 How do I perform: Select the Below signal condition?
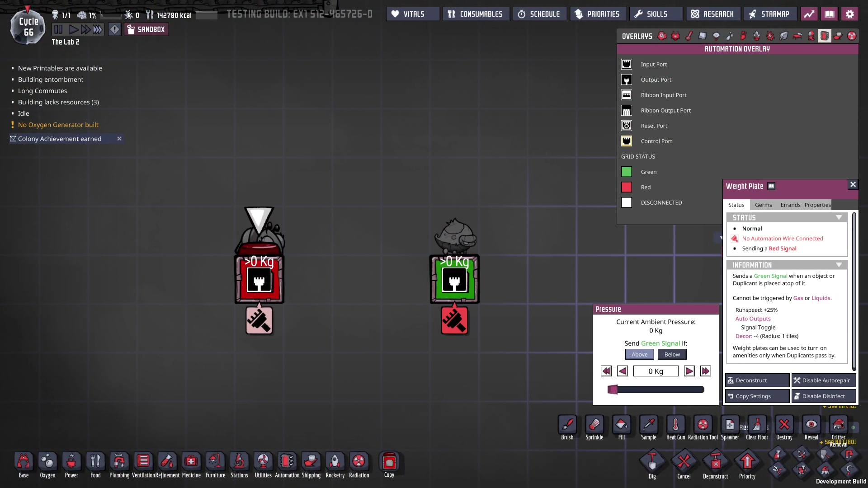click(x=672, y=355)
